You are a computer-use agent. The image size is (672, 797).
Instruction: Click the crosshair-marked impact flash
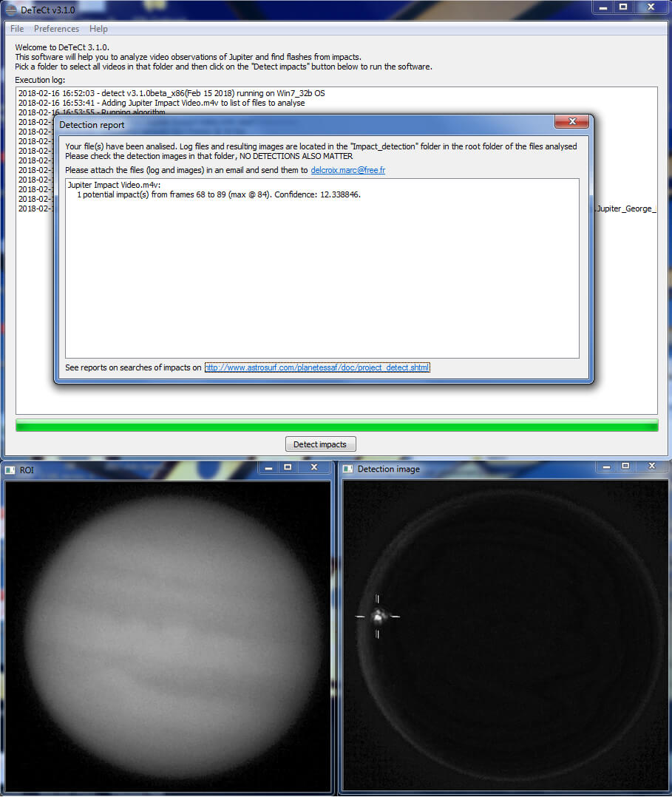pyautogui.click(x=378, y=615)
